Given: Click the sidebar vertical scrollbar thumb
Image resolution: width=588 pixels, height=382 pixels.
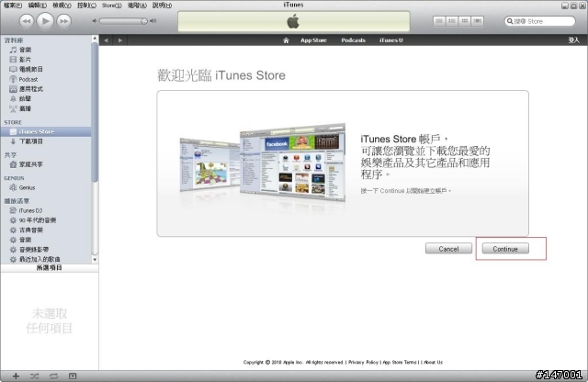Looking at the screenshot, I should coord(95,112).
